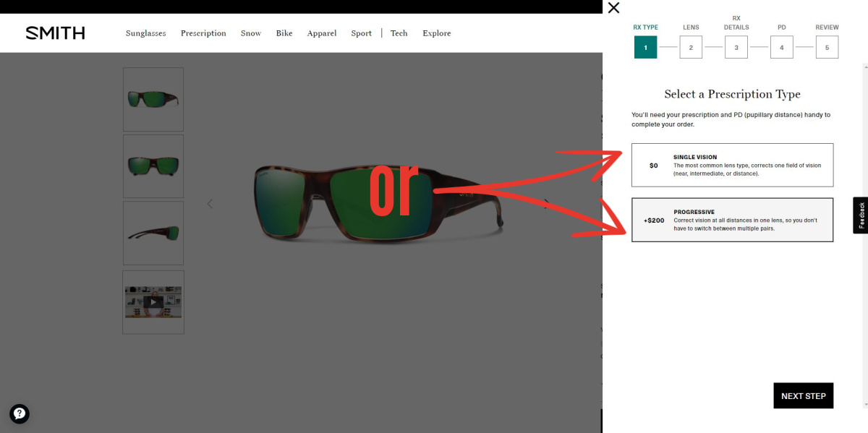Select step 1 RX Type
Screen dimensions: 868x433
pyautogui.click(x=645, y=48)
